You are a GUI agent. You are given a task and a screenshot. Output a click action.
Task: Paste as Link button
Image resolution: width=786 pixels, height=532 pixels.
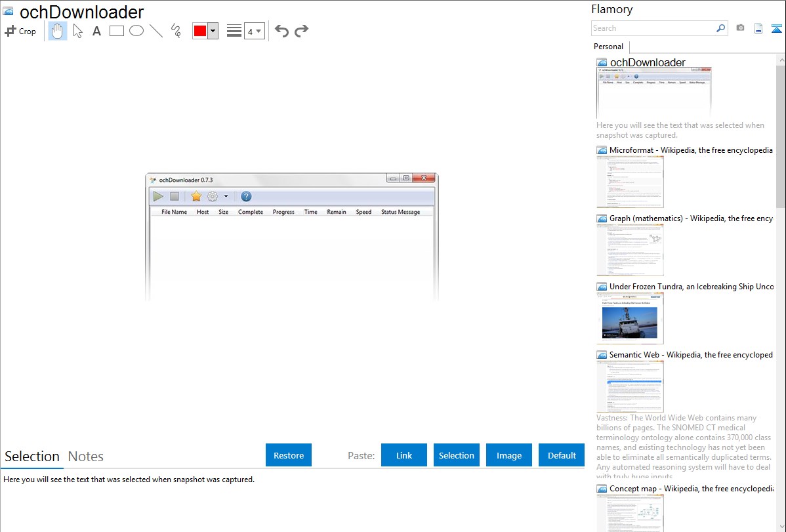404,455
